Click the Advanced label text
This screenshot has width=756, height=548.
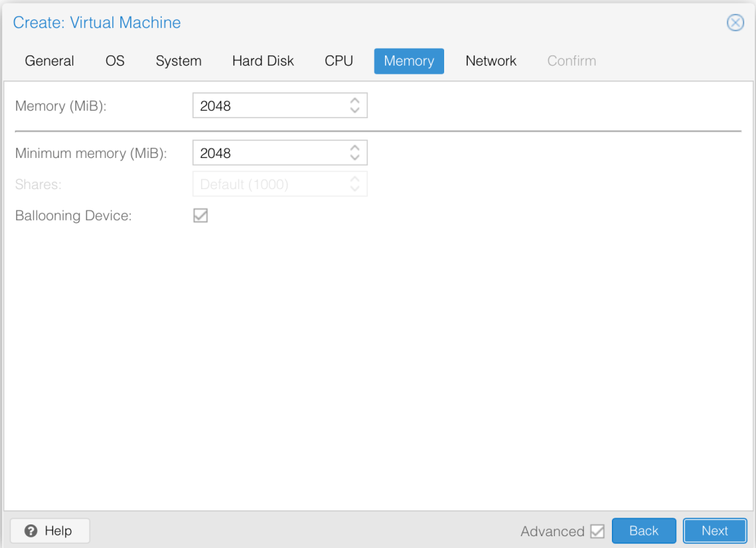click(x=552, y=531)
